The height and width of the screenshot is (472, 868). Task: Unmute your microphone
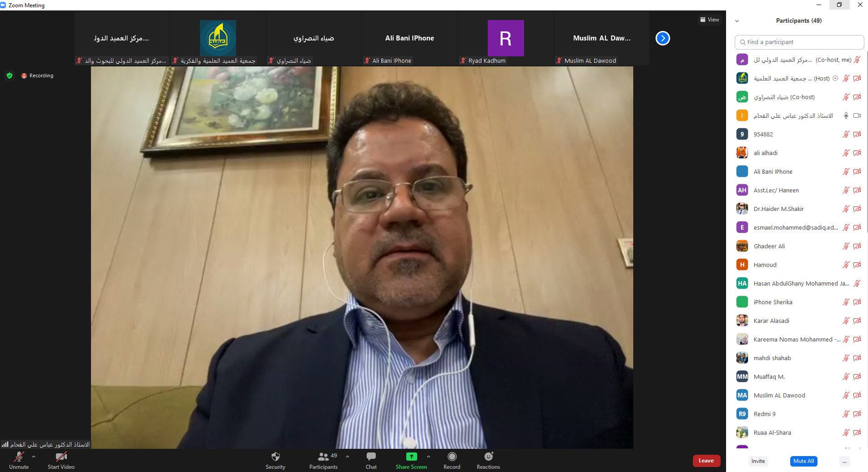coord(19,457)
